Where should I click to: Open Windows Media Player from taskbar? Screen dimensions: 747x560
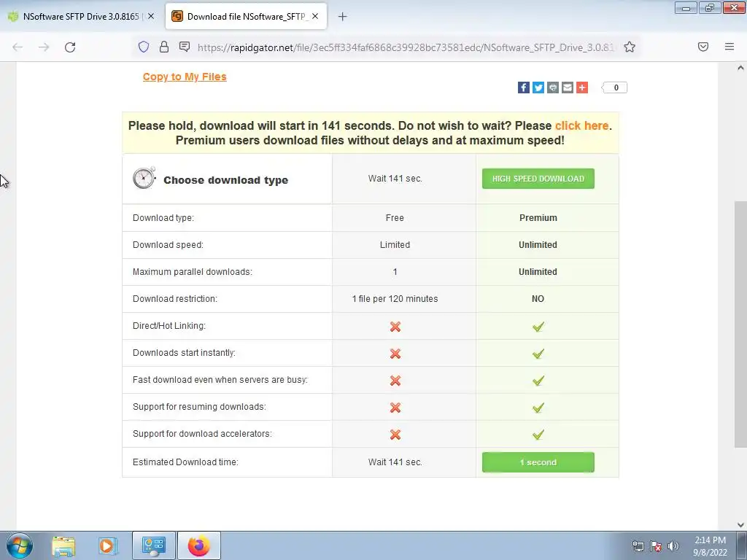pos(108,545)
